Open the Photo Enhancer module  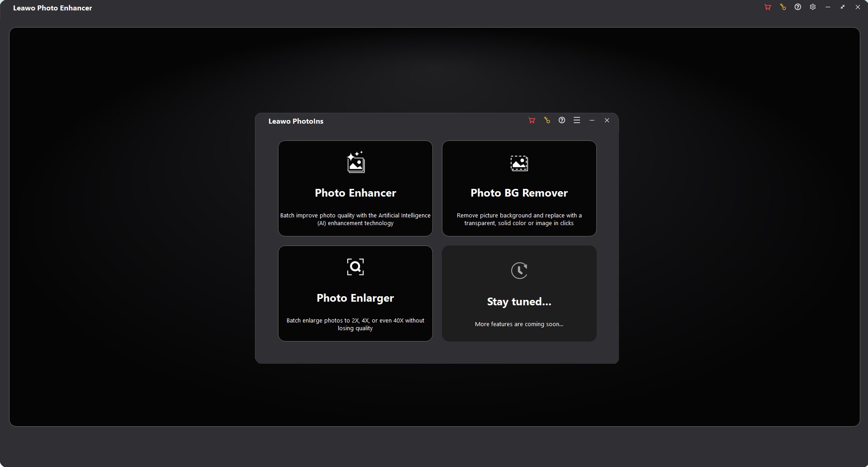pos(355,188)
